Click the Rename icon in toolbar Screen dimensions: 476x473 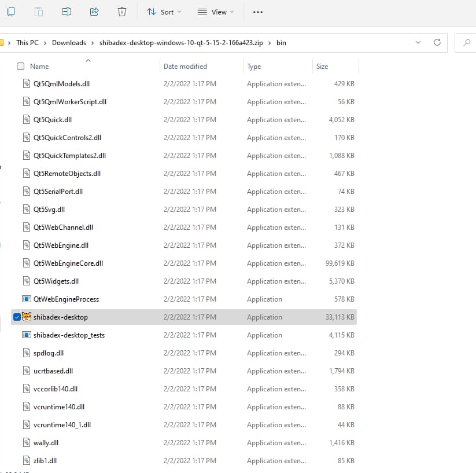[x=67, y=12]
